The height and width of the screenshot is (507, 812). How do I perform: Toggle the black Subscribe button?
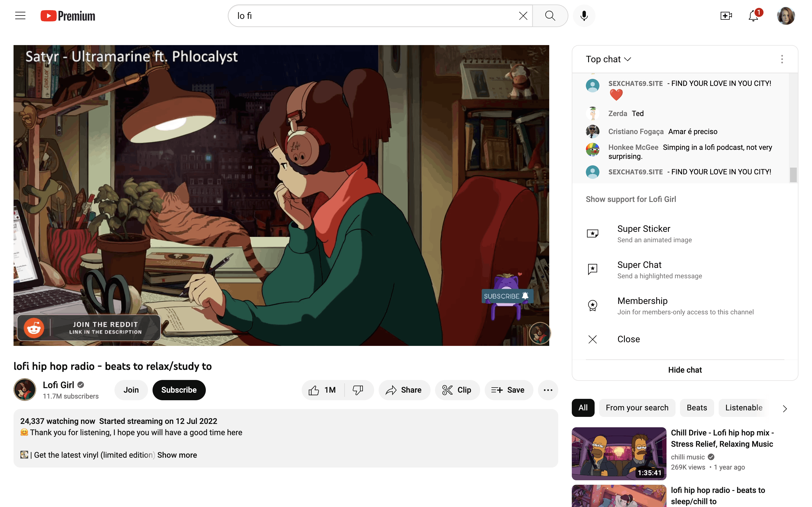[179, 390]
